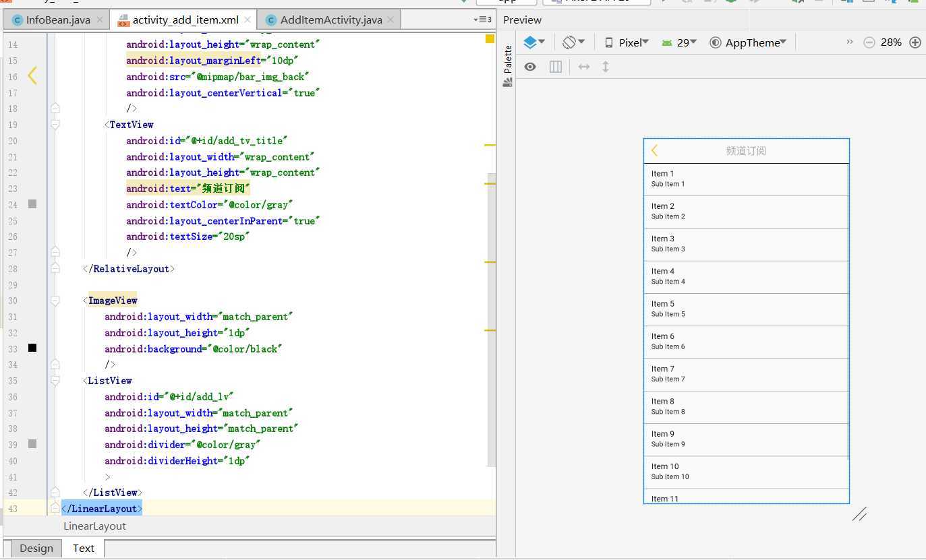Click the Preview panel title
The height and width of the screenshot is (560, 926).
(x=522, y=20)
